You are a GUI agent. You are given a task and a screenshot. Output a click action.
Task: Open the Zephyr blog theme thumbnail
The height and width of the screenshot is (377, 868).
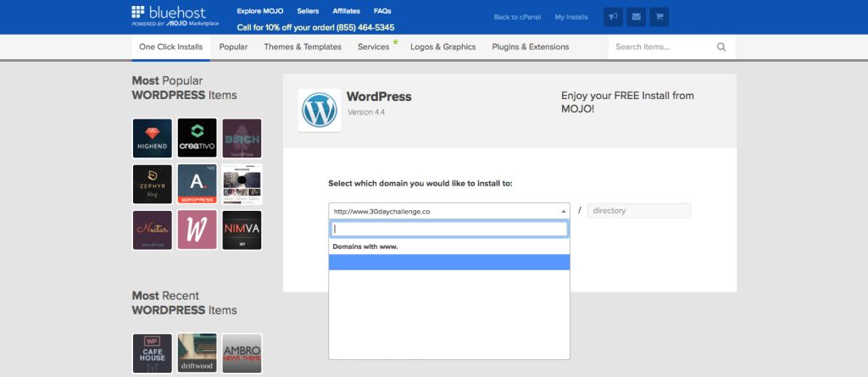tap(153, 184)
